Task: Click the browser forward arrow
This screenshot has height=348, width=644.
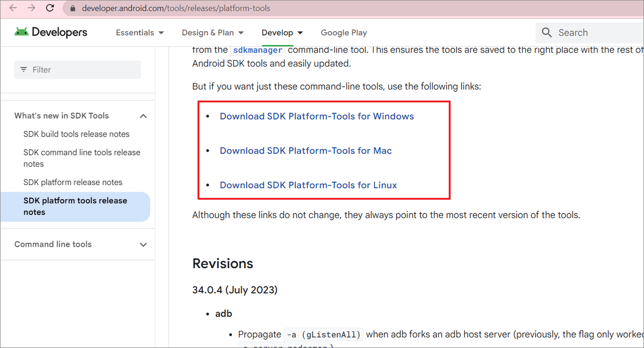Action: (32, 9)
